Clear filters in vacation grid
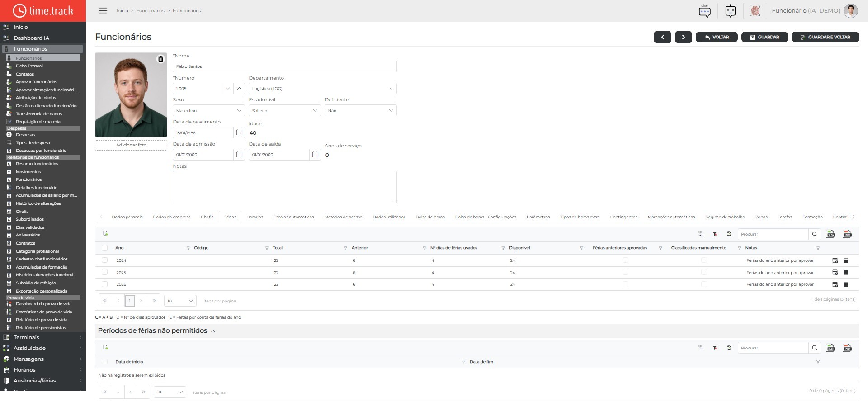The height and width of the screenshot is (406, 868). (x=715, y=234)
